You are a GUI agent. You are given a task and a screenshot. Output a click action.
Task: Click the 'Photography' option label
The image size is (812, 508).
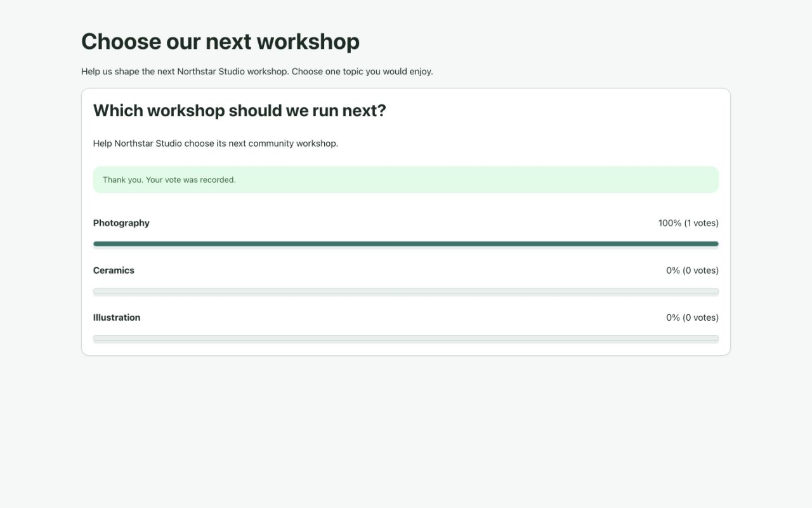pos(121,223)
